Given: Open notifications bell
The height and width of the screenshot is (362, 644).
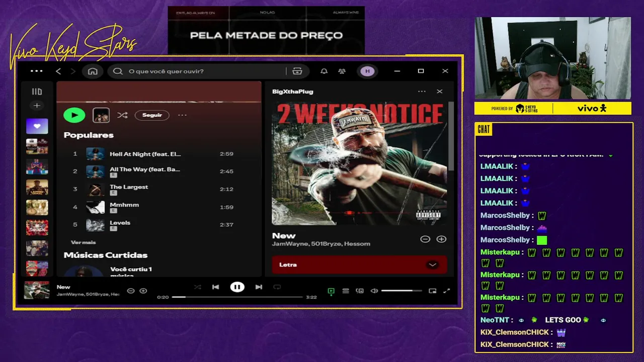Looking at the screenshot, I should [x=324, y=71].
